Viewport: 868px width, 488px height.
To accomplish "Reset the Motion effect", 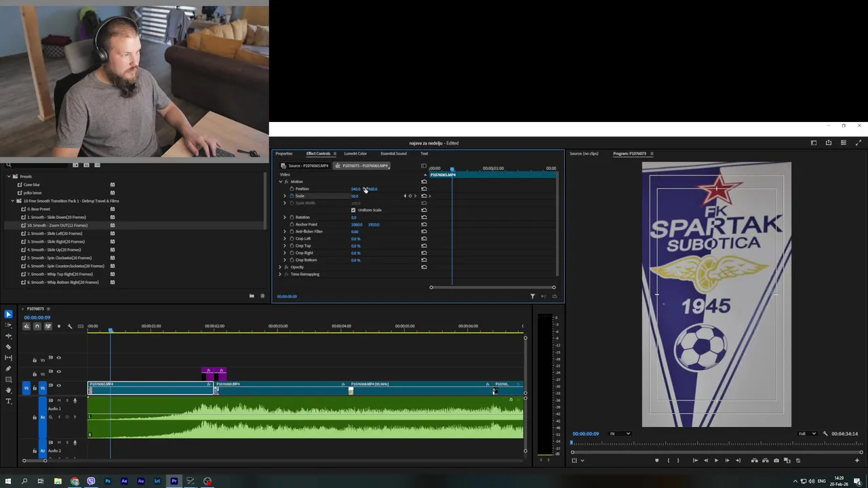I will coord(424,182).
